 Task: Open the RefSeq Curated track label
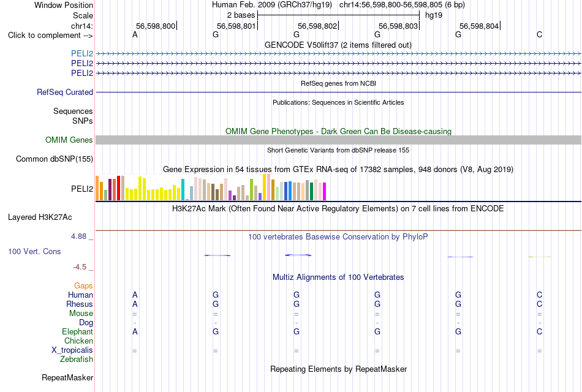(65, 92)
